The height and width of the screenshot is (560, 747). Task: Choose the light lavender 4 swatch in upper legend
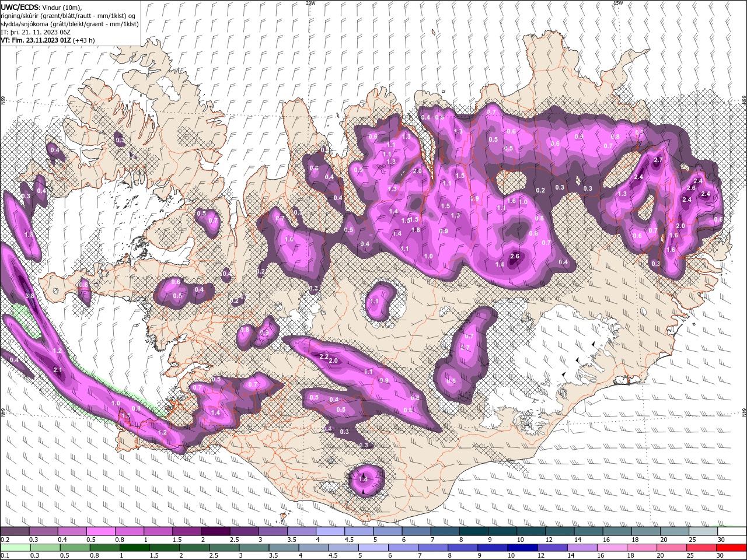(330, 531)
